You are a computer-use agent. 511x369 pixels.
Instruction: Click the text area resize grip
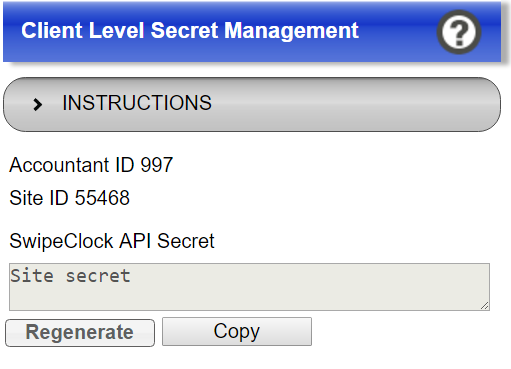tap(485, 306)
